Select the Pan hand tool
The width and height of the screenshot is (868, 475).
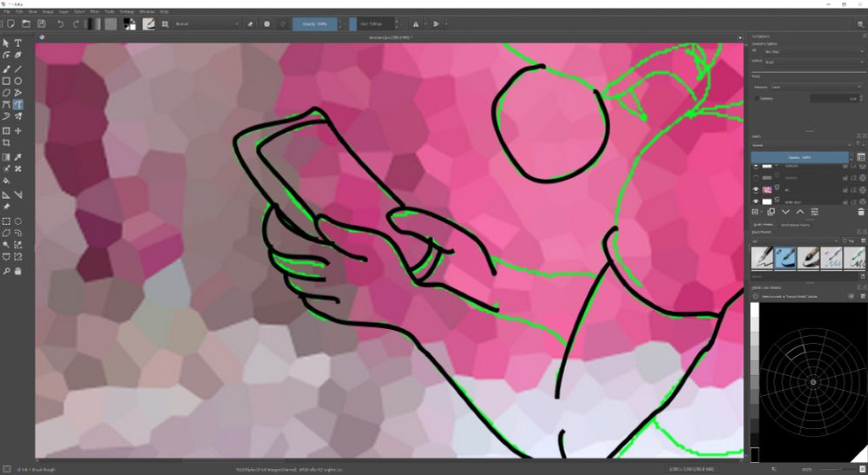click(17, 271)
